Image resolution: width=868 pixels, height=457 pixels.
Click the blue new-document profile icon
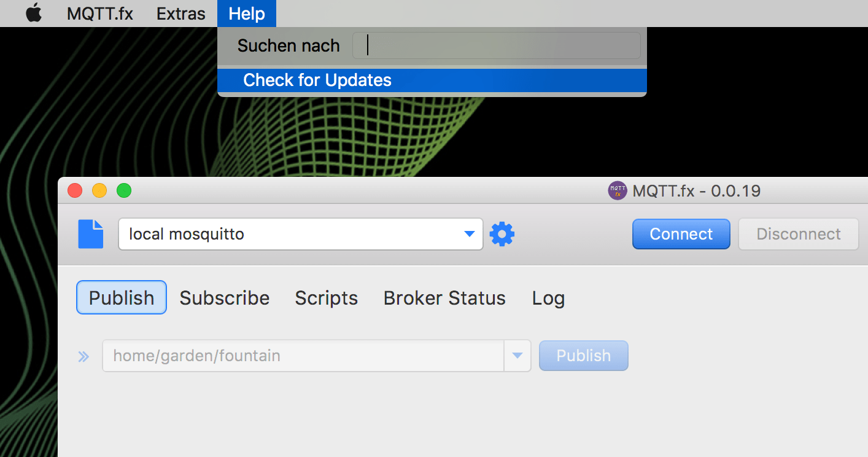point(91,234)
